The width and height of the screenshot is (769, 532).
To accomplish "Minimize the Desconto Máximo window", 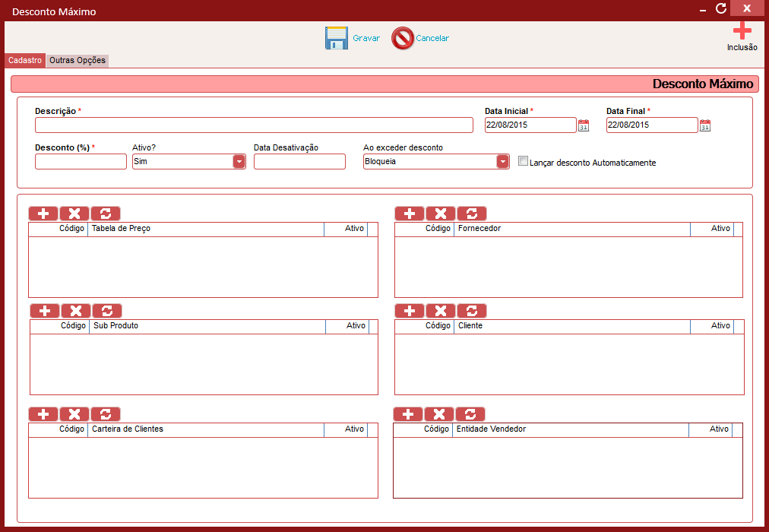I will 703,10.
